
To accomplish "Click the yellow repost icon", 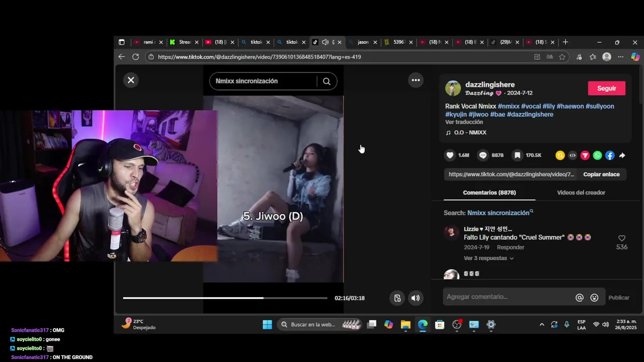I will click(x=560, y=155).
